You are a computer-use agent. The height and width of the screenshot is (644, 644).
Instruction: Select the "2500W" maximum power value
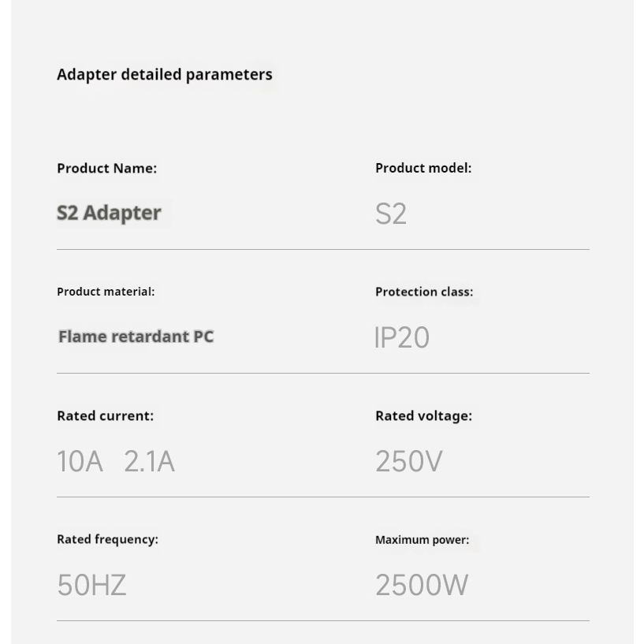click(x=422, y=586)
